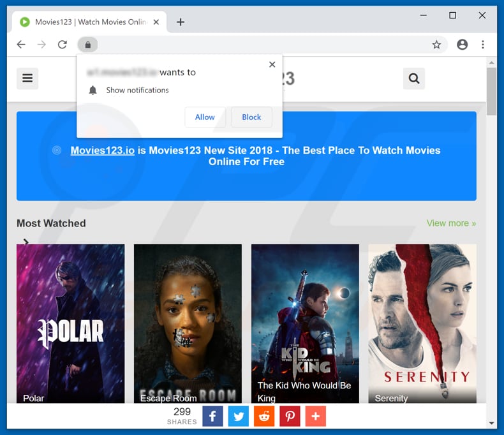Viewport: 504px width, 435px height.
Task: Click the scrollbar up arrow
Action: tap(491, 63)
